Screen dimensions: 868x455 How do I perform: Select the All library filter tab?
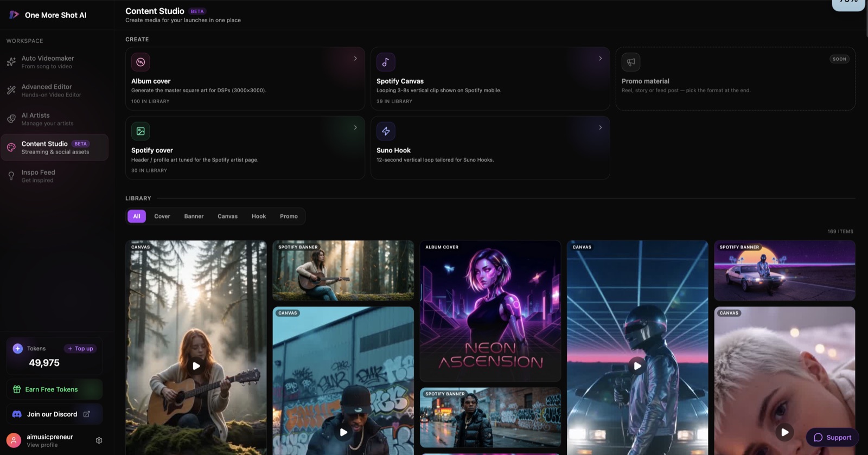tap(137, 216)
